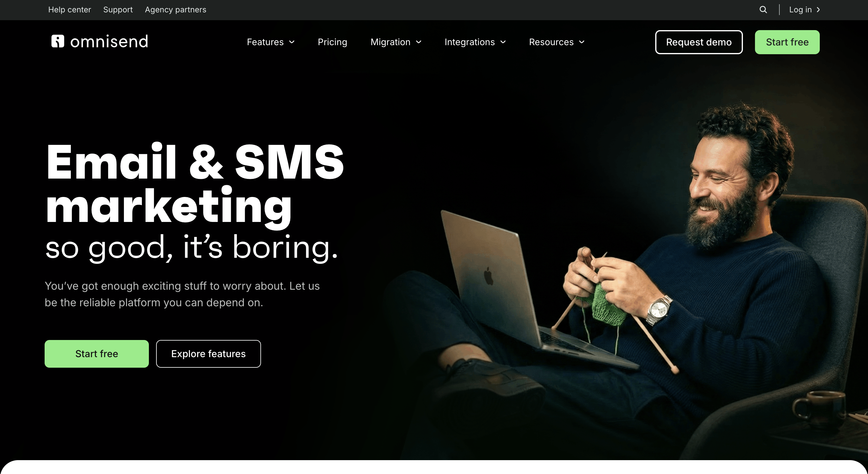The height and width of the screenshot is (474, 868).
Task: Click the Log in link
Action: coord(800,10)
